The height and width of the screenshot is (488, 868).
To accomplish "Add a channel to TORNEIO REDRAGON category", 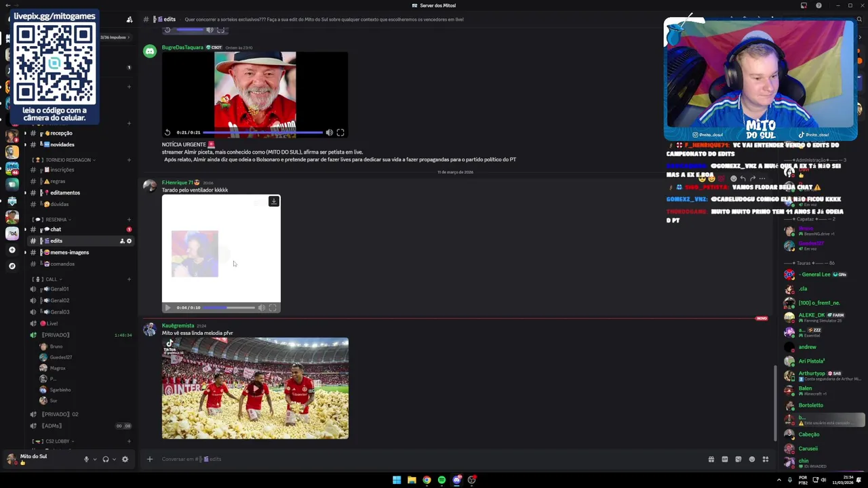I will click(x=129, y=160).
